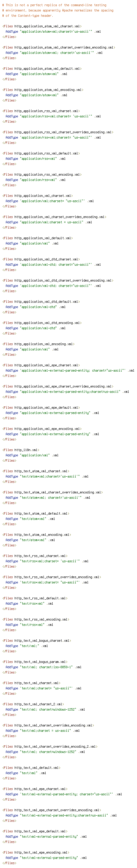Screen dimensions: 137x868
Task: Click Files tag http_text_xml_epe_encoding.xml
Action: pyautogui.click(x=36, y=853)
